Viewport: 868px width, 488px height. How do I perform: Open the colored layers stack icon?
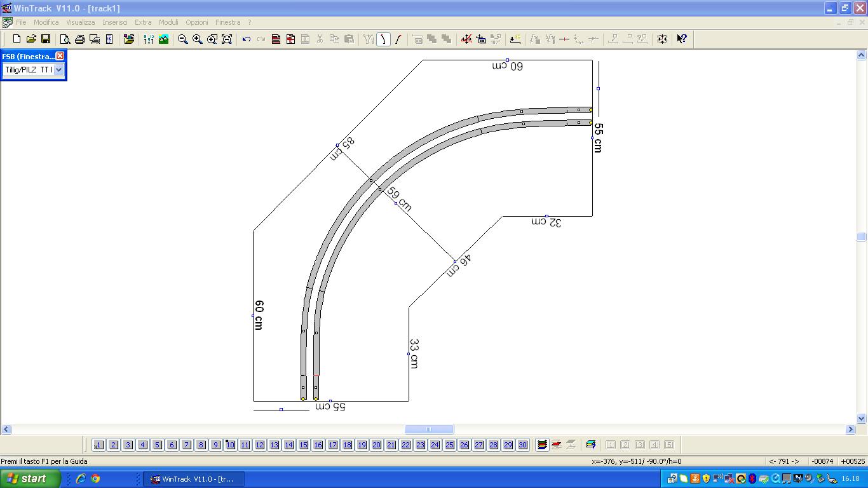[542, 445]
